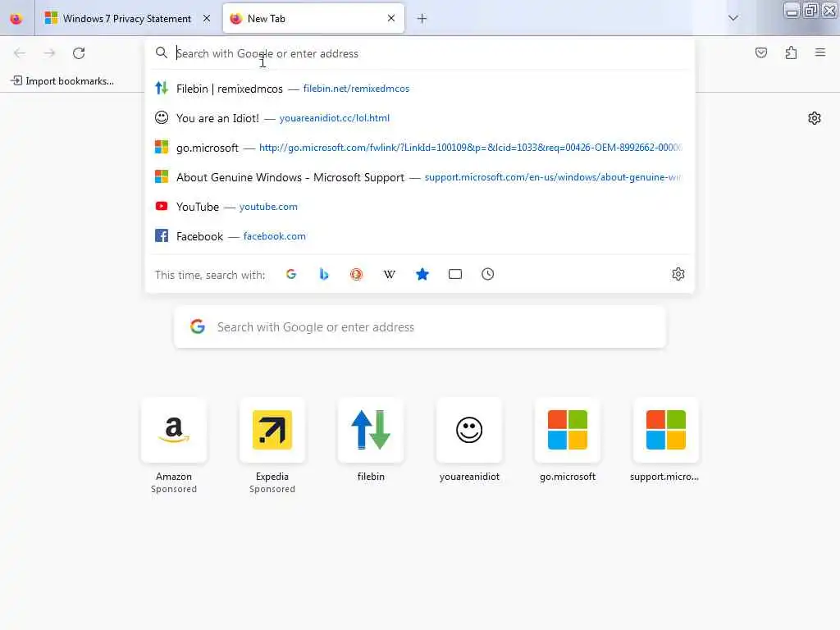This screenshot has height=630, width=840.
Task: Click "This time, search with:" label
Action: tap(210, 275)
